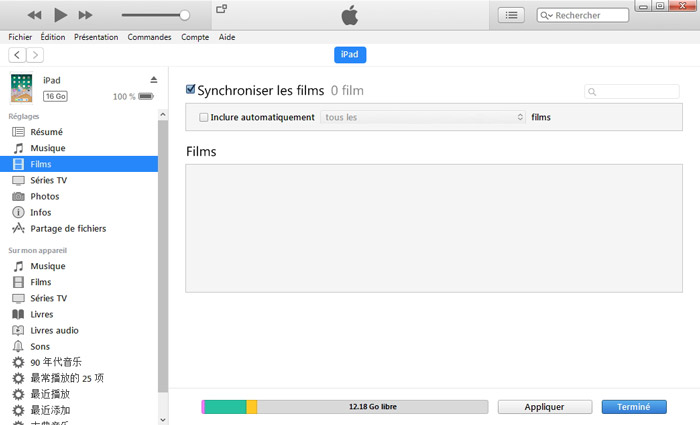Viewport: 700px width, 425px height.
Task: Open Musique under Sur mon appareil
Action: click(x=79, y=266)
